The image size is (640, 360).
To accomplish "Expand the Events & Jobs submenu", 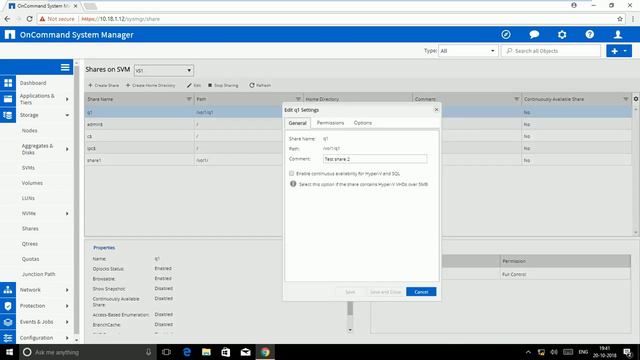I will pyautogui.click(x=67, y=322).
